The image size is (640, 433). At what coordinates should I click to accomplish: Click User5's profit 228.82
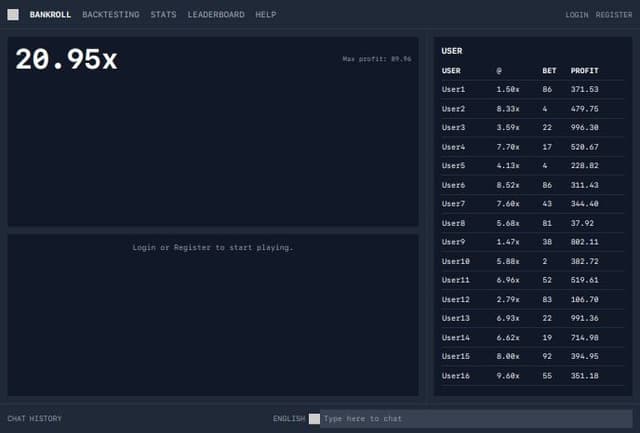[x=584, y=166]
